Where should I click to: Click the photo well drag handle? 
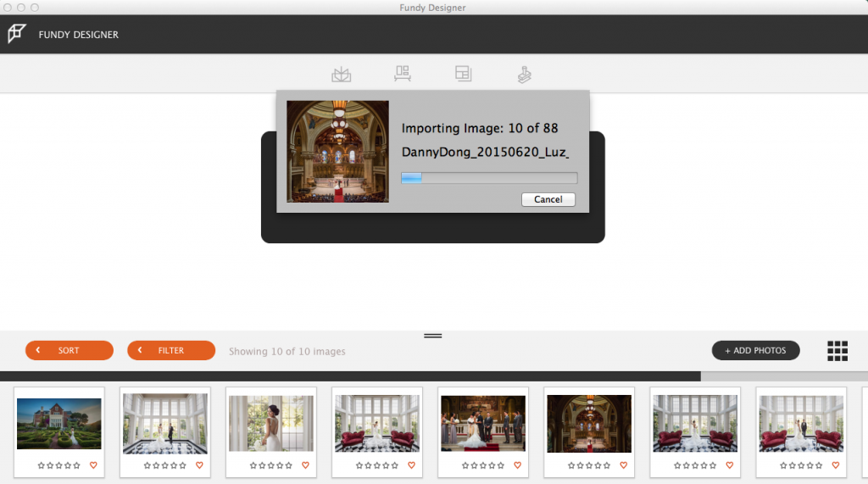click(x=433, y=336)
